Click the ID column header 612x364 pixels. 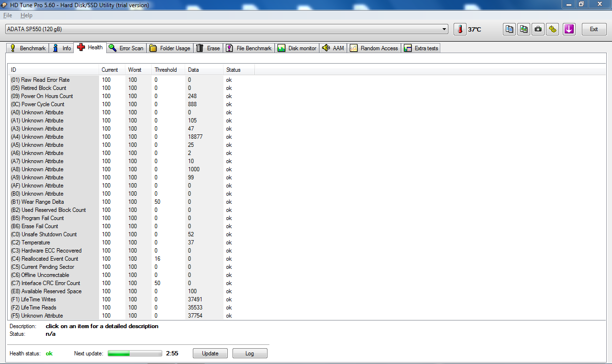(53, 70)
